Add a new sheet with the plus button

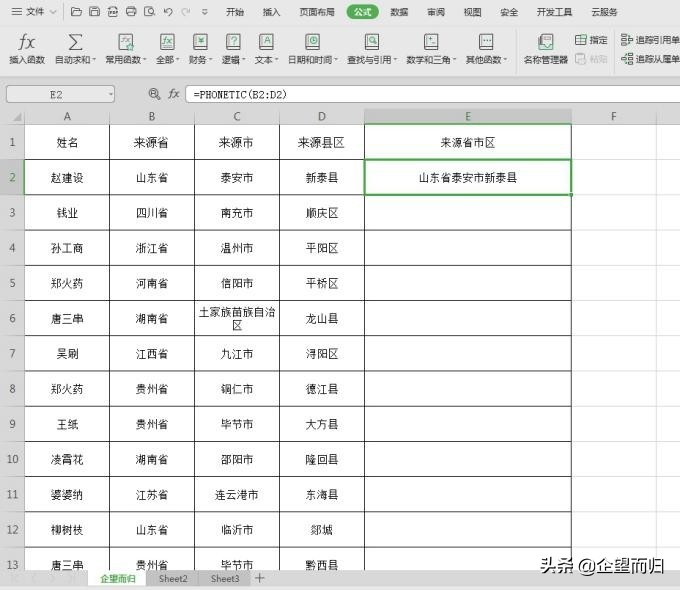pos(259,578)
